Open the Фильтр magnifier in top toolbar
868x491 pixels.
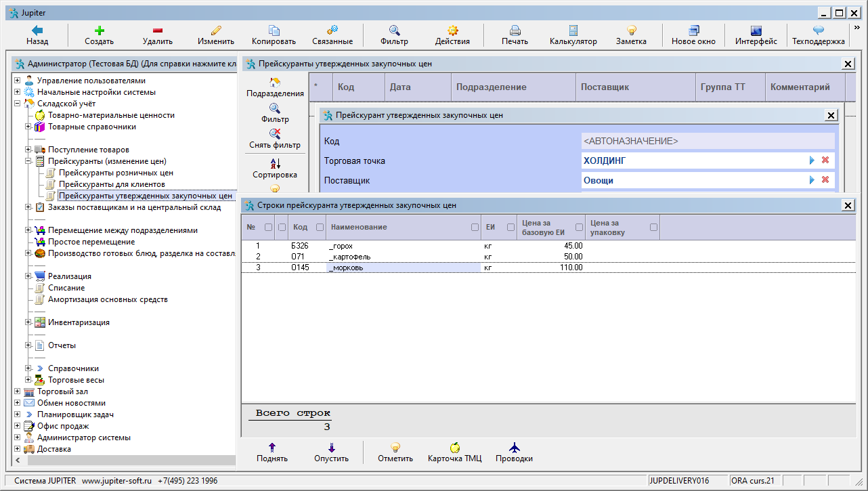[x=394, y=35]
